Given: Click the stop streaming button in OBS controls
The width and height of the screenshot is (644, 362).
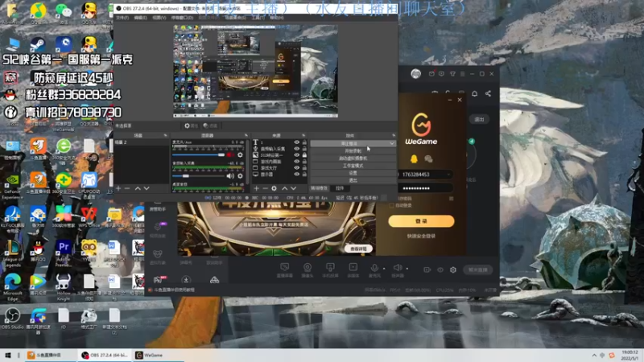Looking at the screenshot, I should 349,144.
